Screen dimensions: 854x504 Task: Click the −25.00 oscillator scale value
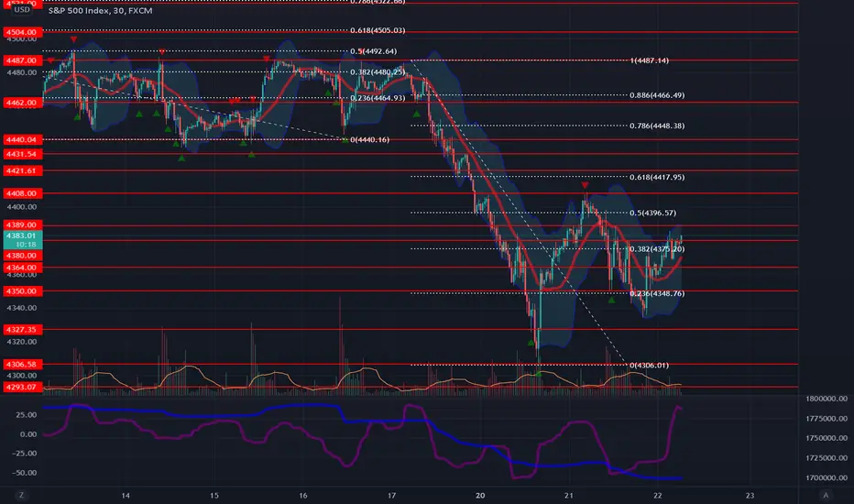[x=25, y=454]
